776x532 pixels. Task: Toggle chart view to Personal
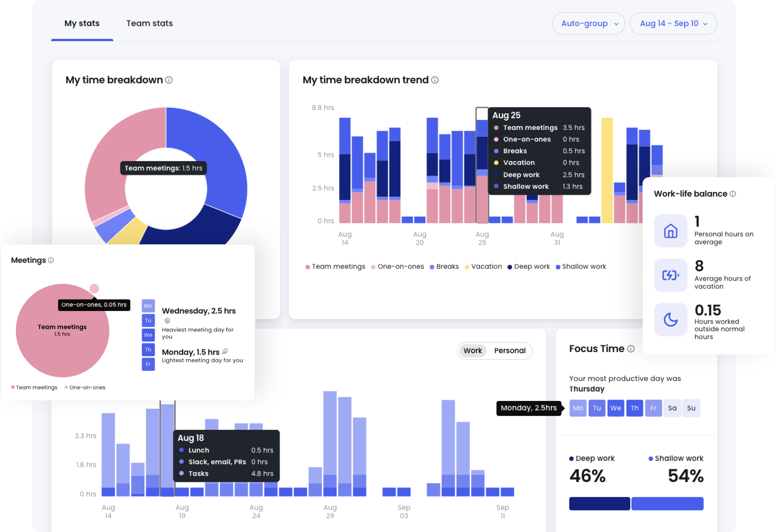coord(509,351)
